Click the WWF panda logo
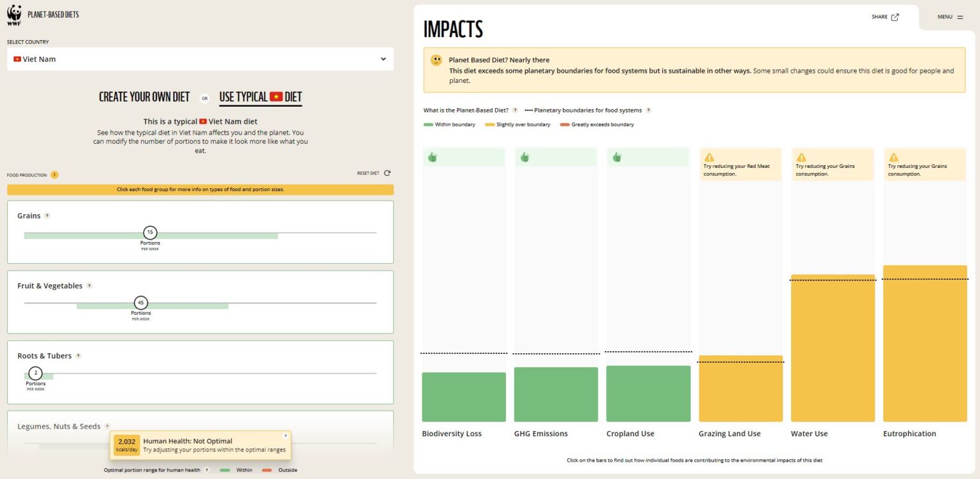The height and width of the screenshot is (479, 980). click(14, 15)
